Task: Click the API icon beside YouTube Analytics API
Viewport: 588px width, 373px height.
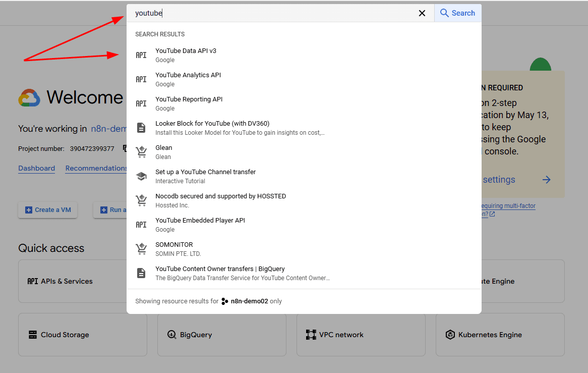Action: [x=141, y=80]
